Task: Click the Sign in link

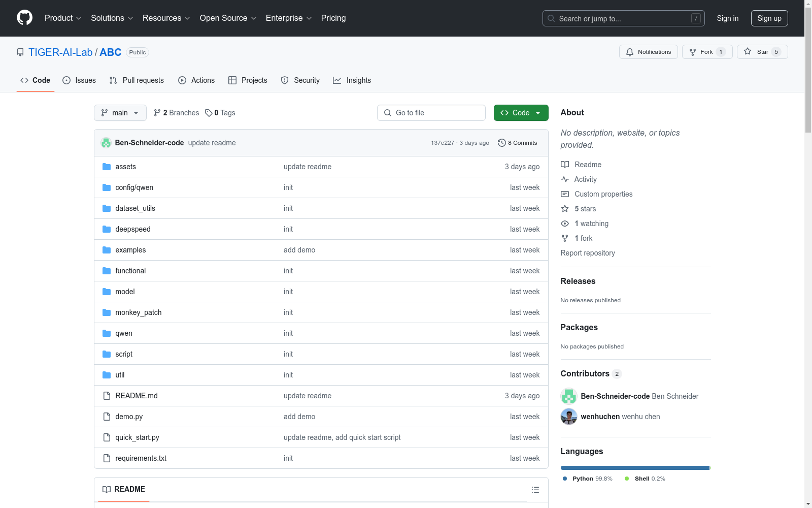Action: [728, 18]
